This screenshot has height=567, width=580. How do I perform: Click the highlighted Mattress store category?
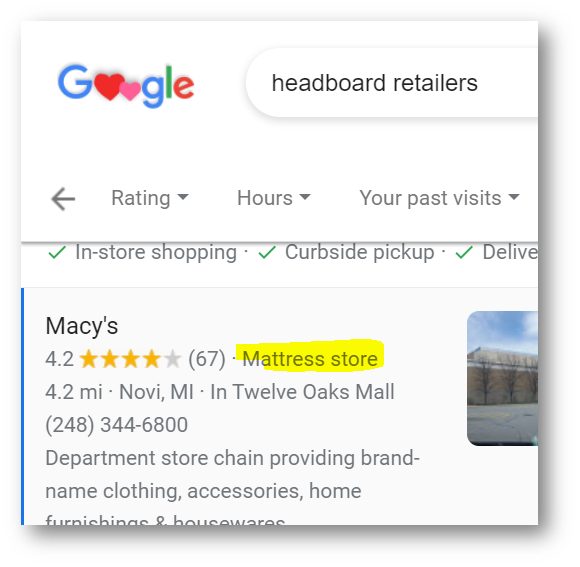click(310, 359)
